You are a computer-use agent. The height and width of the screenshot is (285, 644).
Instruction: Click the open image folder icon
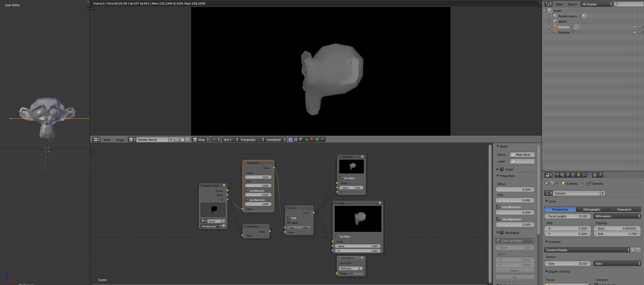point(182,140)
